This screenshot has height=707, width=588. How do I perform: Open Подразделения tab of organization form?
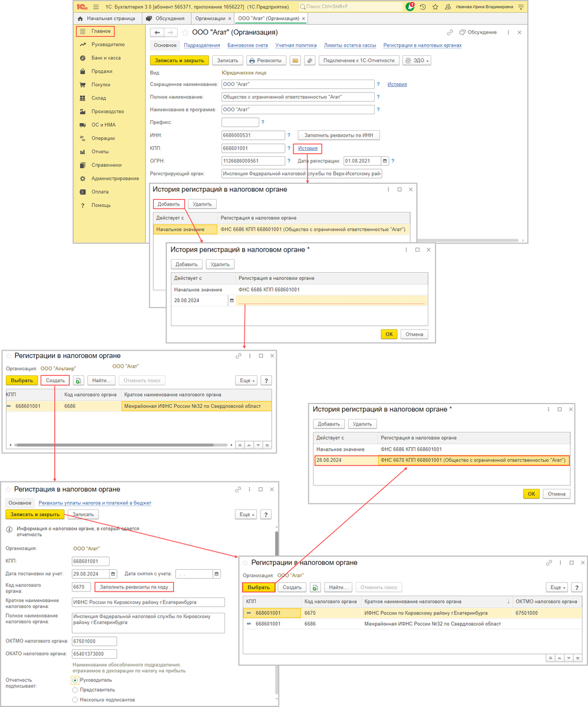[202, 45]
